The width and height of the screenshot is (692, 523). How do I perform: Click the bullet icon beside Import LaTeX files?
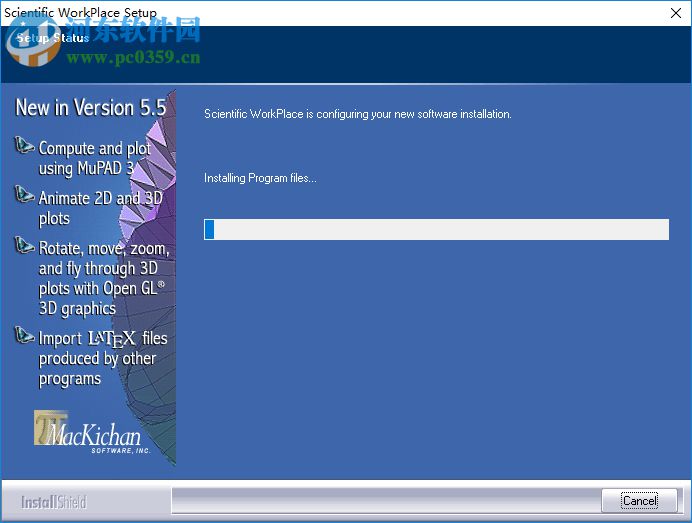point(24,335)
